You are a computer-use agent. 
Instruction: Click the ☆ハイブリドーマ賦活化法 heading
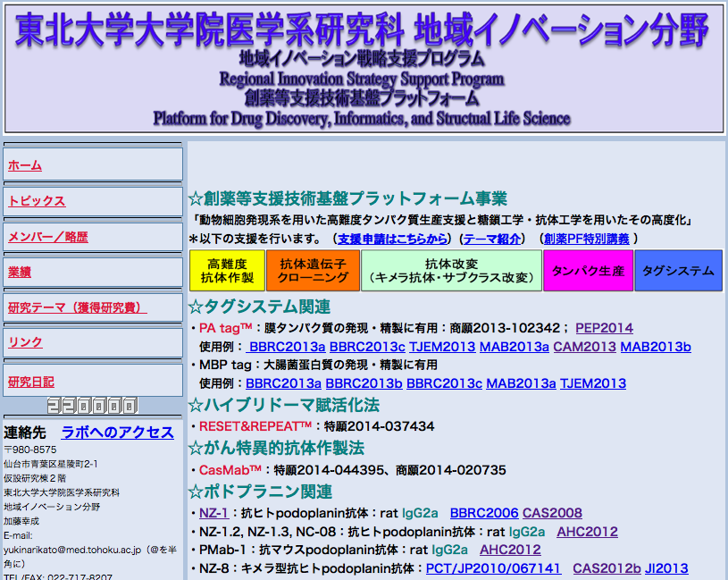pos(284,405)
